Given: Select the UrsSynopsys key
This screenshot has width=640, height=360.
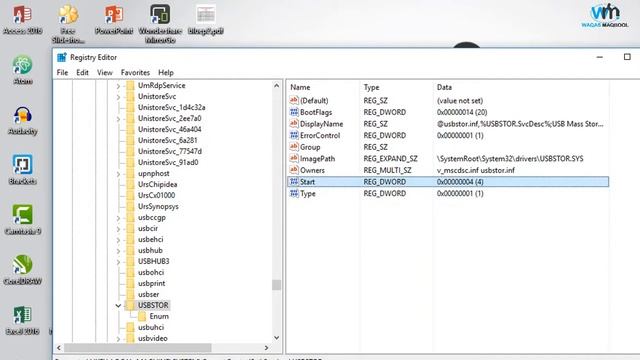Looking at the screenshot, I should pyautogui.click(x=158, y=206).
